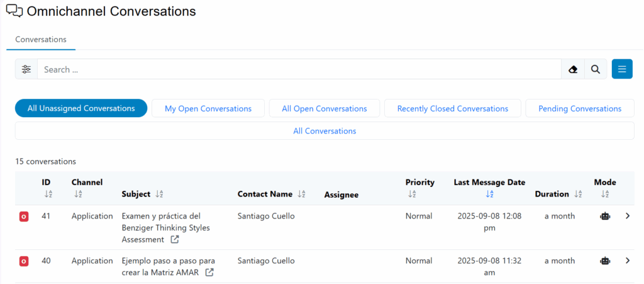Click red open status badge of conversation 41
Screen dimensions: 644x284
[x=24, y=217]
